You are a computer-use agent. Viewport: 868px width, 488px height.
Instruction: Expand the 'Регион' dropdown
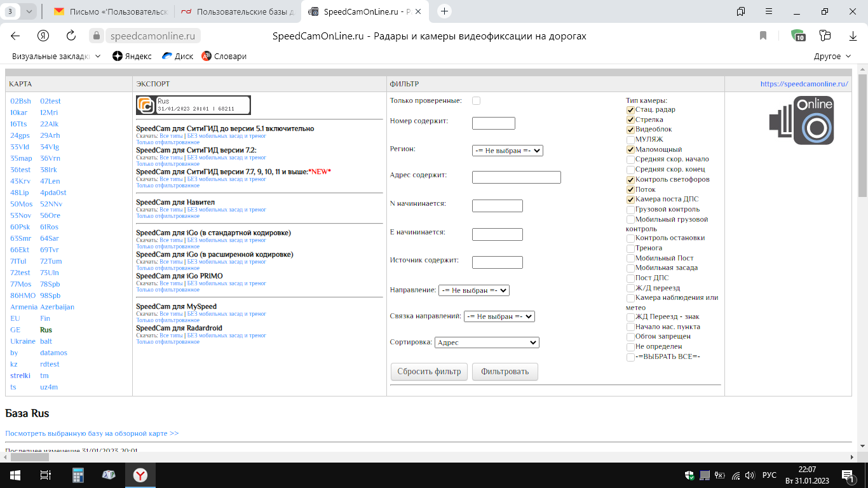tap(507, 151)
